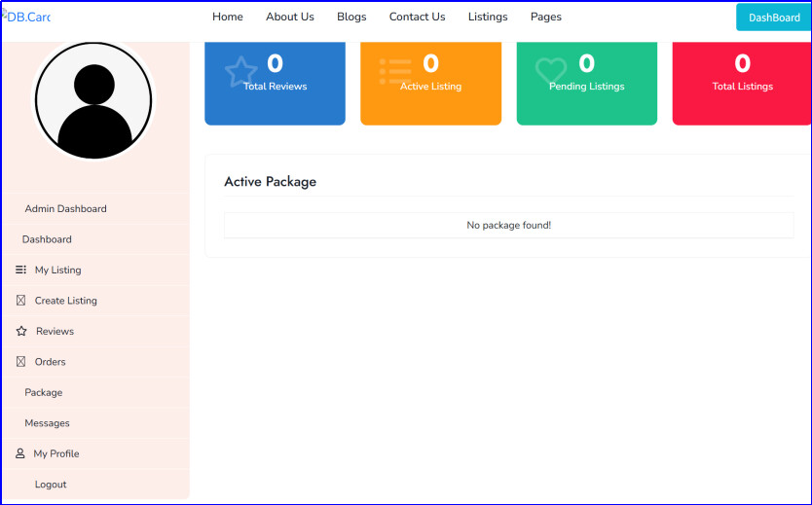Select Dashboard in the sidebar
Viewport: 812px width, 505px height.
[47, 239]
